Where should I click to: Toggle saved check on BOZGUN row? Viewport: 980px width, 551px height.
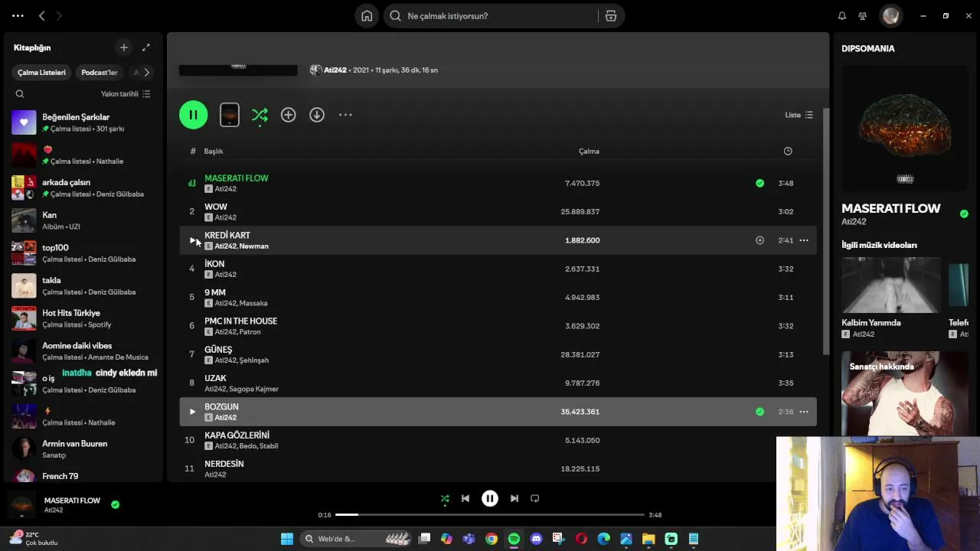[759, 412]
